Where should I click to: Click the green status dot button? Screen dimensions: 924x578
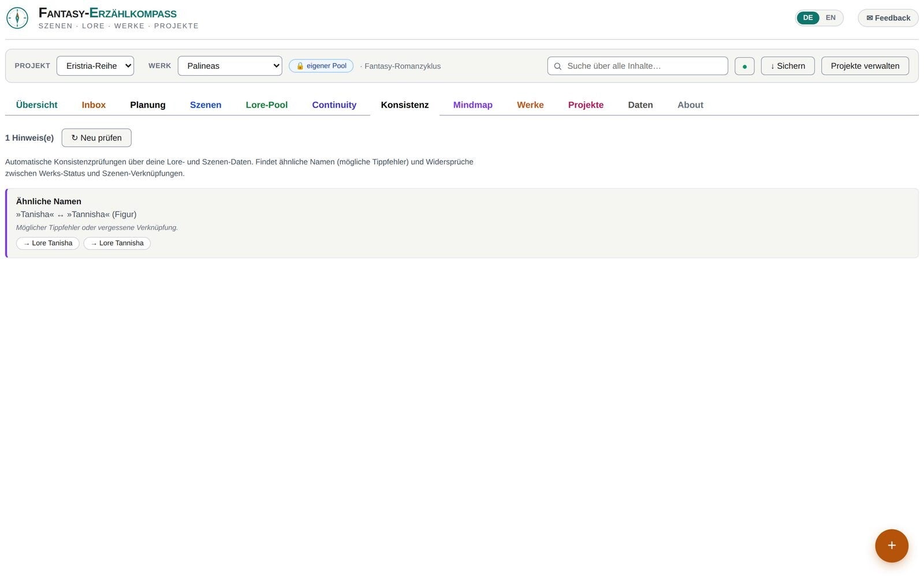pos(744,66)
